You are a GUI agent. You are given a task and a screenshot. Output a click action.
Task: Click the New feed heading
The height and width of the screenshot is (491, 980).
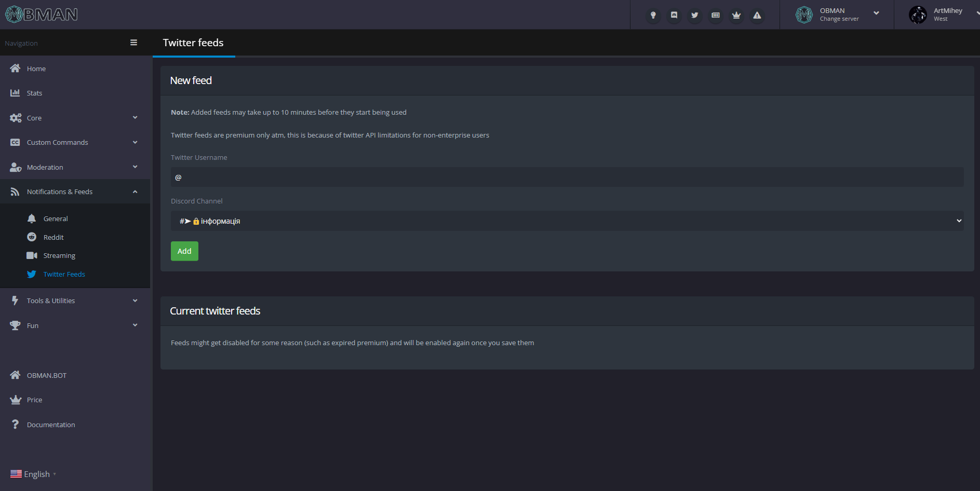point(191,80)
